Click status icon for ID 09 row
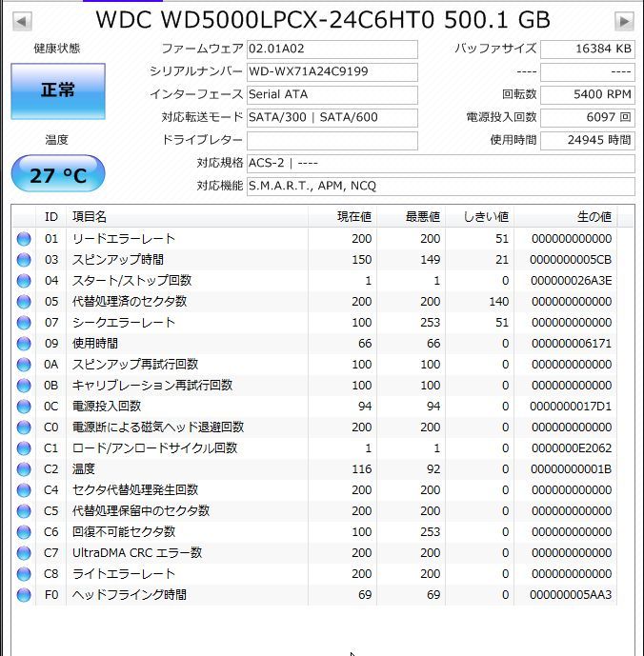 coord(24,344)
